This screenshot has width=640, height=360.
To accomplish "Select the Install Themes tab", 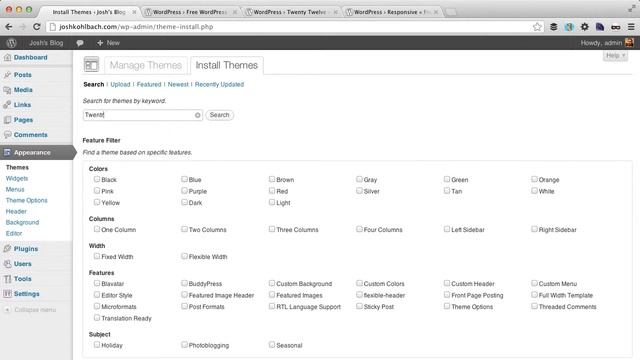I will coord(227,65).
